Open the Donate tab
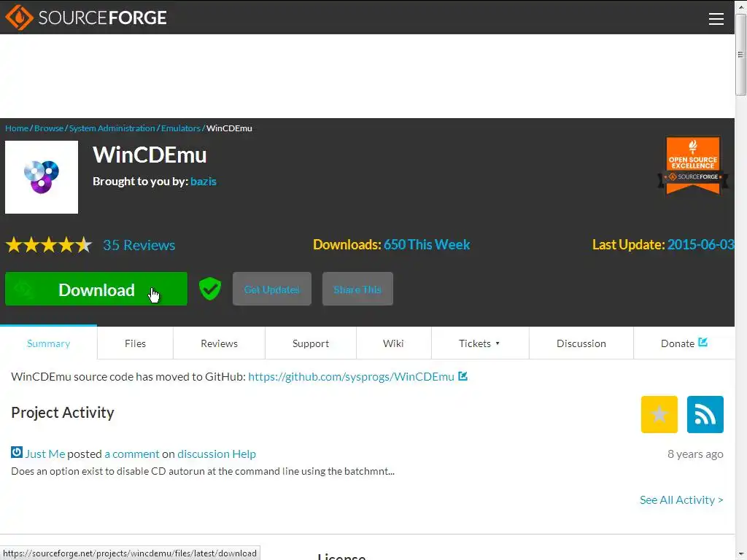747x560 pixels. click(x=684, y=343)
